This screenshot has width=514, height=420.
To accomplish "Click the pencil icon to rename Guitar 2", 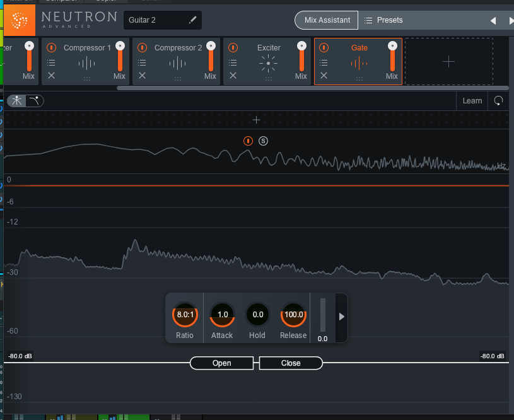I will [x=192, y=20].
